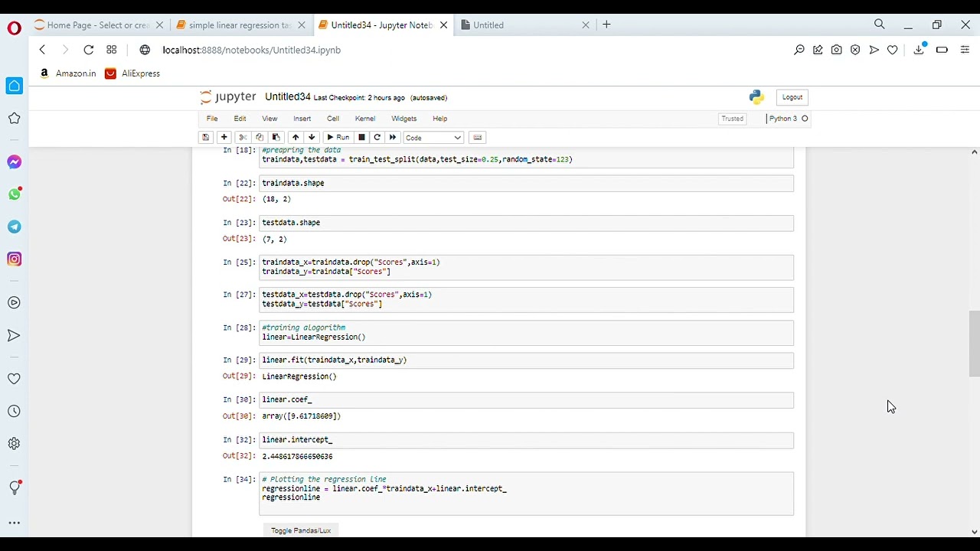Screen dimensions: 980x551
Task: Cut selected cells using the scissors icon
Action: [243, 138]
